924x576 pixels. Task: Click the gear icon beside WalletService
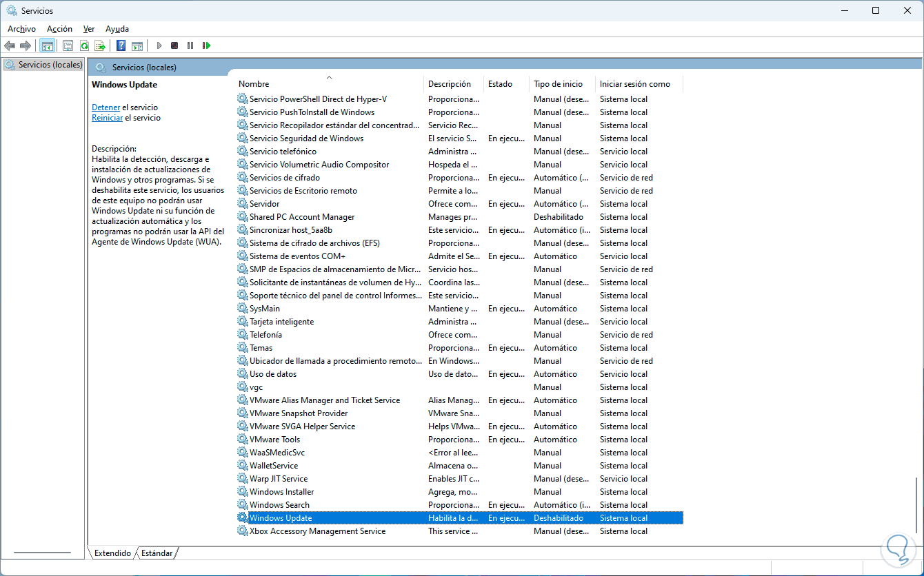coord(242,466)
